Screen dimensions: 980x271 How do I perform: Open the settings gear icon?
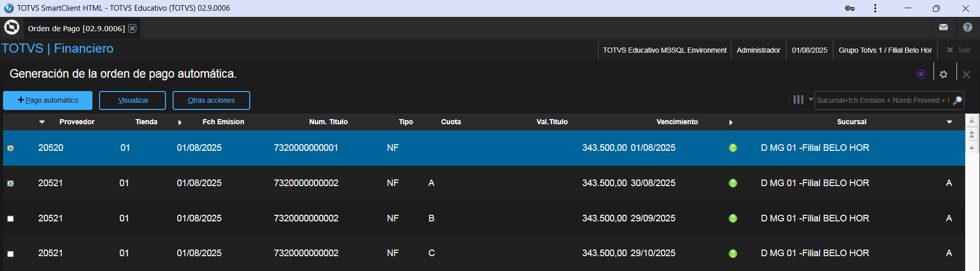point(943,74)
